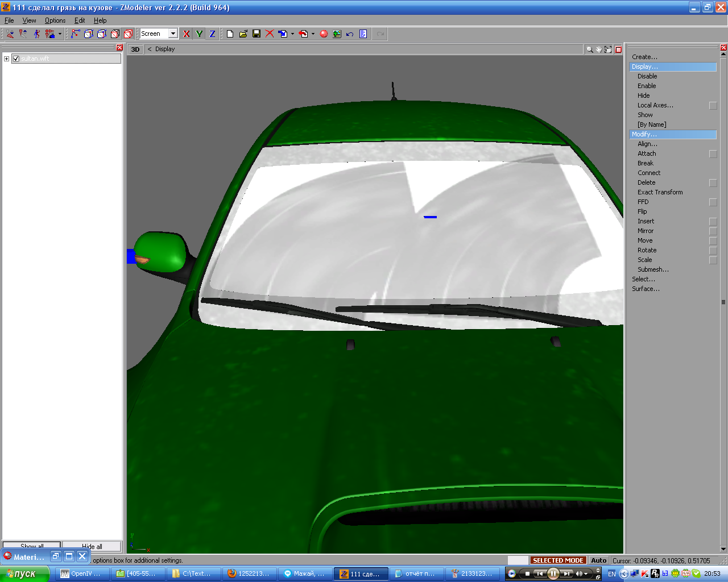The height and width of the screenshot is (582, 728).
Task: Select the viewport pan hand tool
Action: pos(599,49)
